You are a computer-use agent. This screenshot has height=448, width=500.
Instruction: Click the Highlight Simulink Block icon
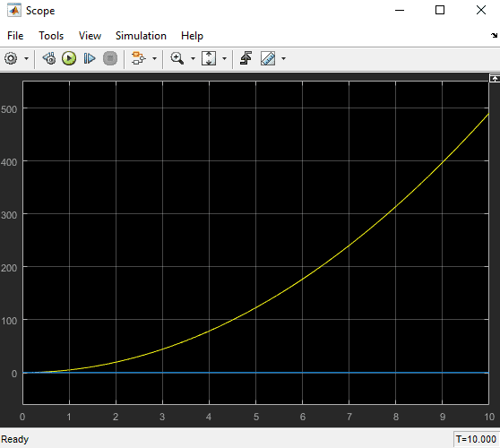[138, 58]
